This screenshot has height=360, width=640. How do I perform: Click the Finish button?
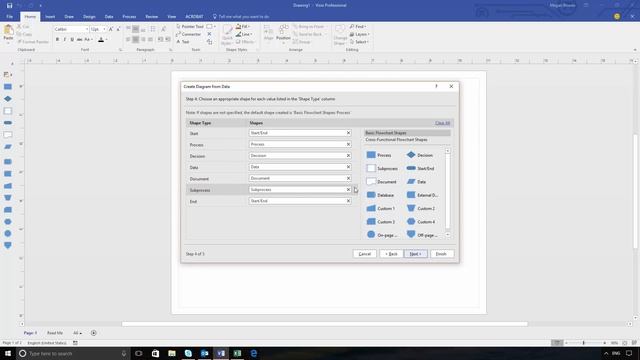point(441,254)
